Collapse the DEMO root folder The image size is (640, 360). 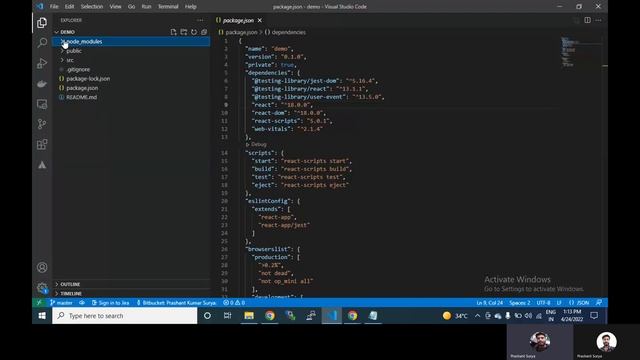(x=56, y=32)
